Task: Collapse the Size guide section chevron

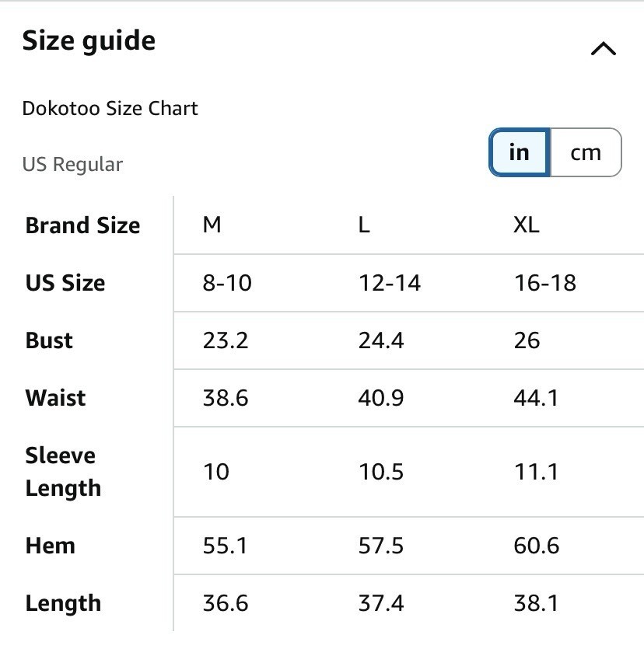Action: [x=603, y=48]
